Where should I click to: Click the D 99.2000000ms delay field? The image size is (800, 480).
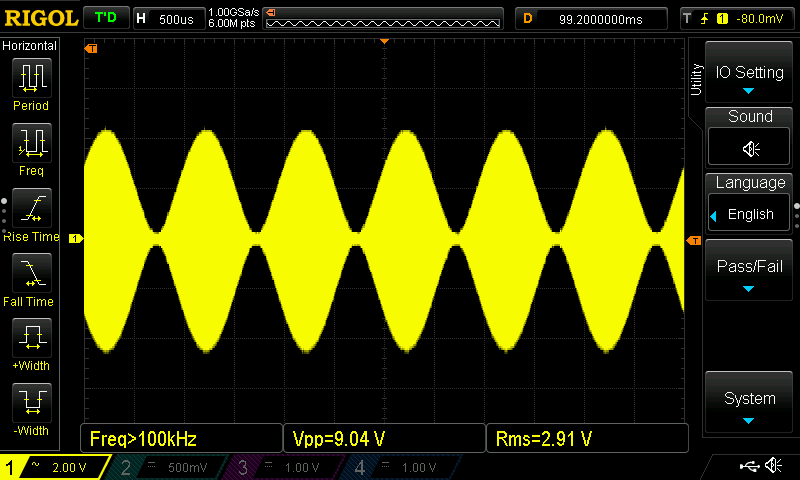click(x=591, y=19)
